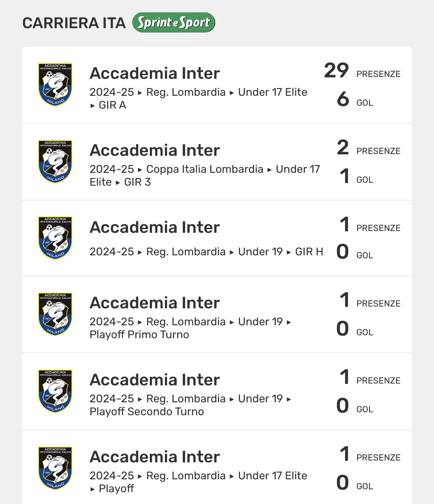The height and width of the screenshot is (504, 434).
Task: Select the Playoff Primo Turno competition text
Action: tap(190, 328)
